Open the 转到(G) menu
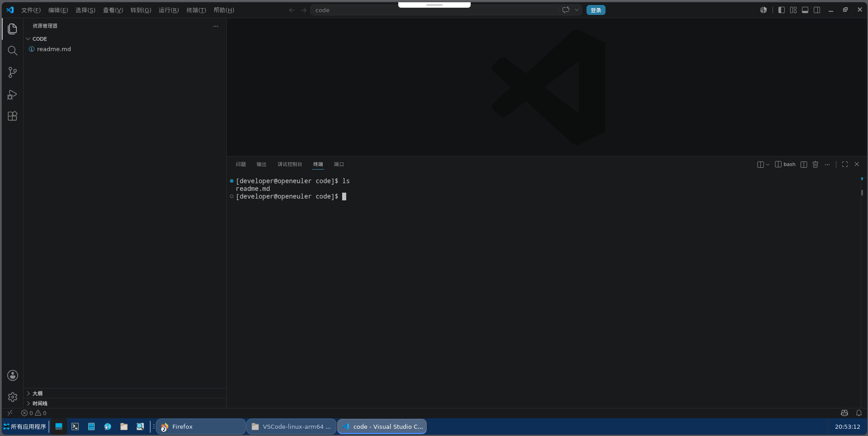Screen dimensions: 868x436 click(x=141, y=10)
